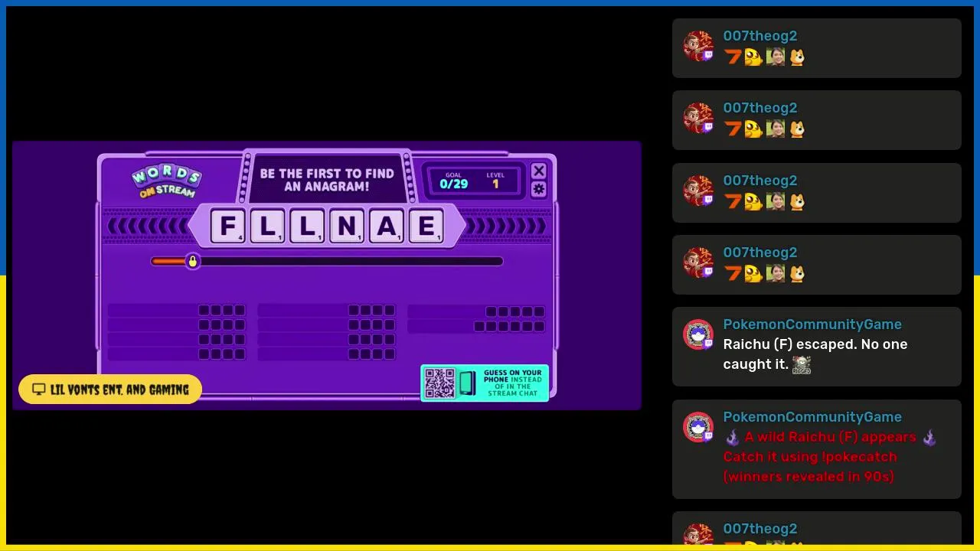This screenshot has width=980, height=551.
Task: Click the letter tile F
Action: tap(227, 226)
